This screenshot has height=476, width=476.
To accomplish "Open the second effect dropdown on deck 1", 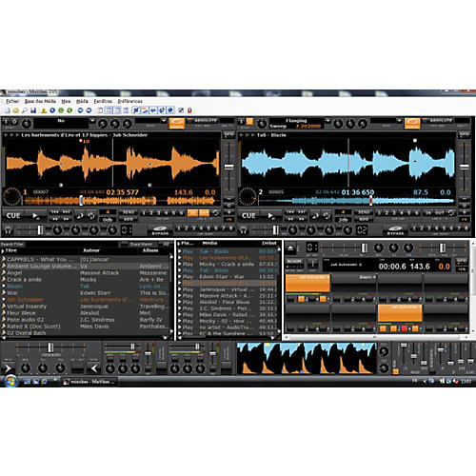I will point(164,121).
